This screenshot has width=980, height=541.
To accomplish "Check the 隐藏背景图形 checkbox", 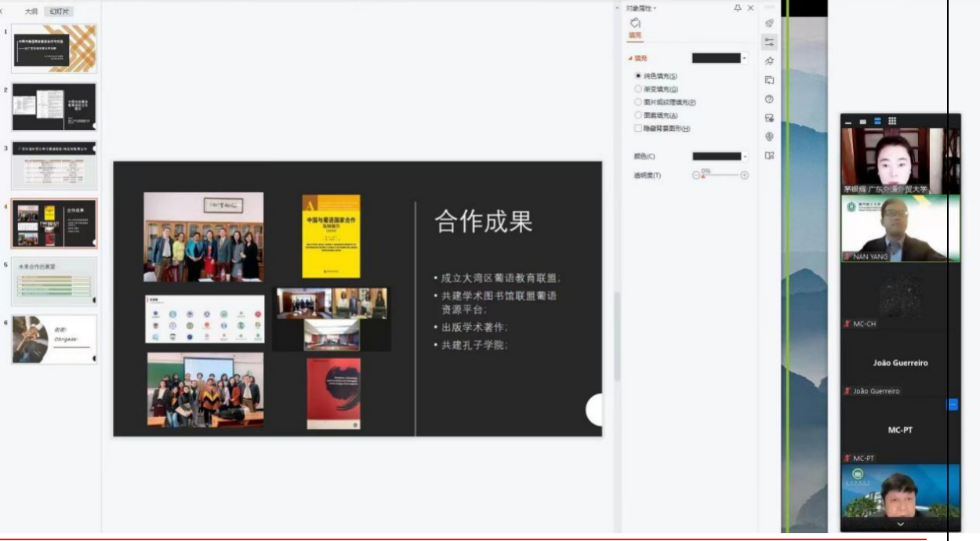I will (638, 128).
